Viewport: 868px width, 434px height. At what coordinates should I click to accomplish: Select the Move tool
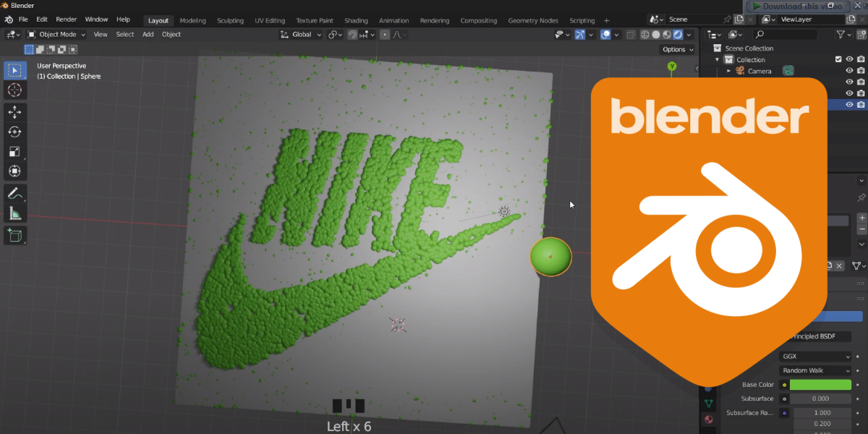click(x=14, y=112)
